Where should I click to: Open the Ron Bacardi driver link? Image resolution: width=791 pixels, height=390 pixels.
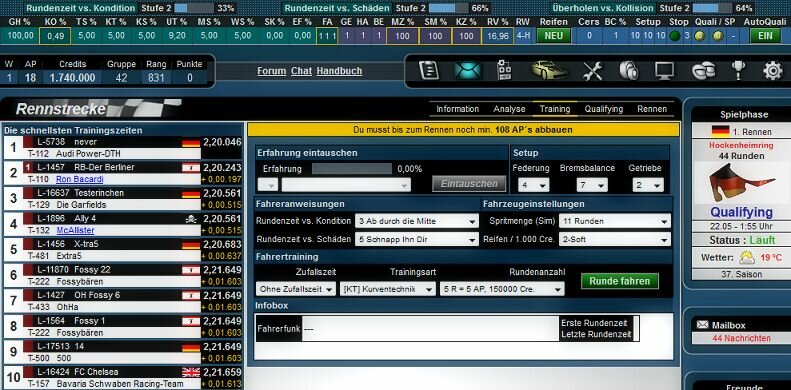80,179
